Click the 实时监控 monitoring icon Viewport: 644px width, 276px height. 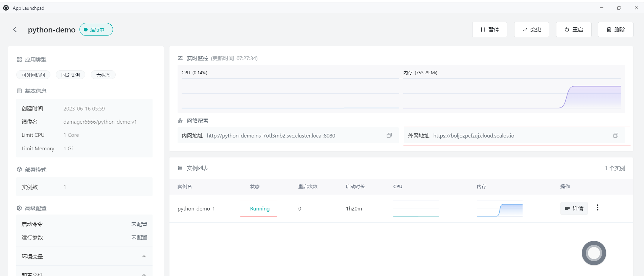[x=180, y=58]
